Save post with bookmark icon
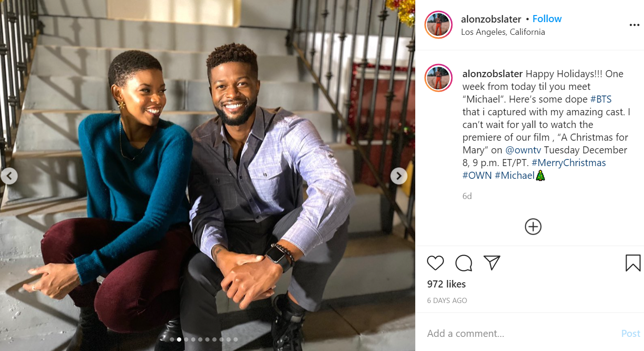644x351 pixels. [x=633, y=263]
